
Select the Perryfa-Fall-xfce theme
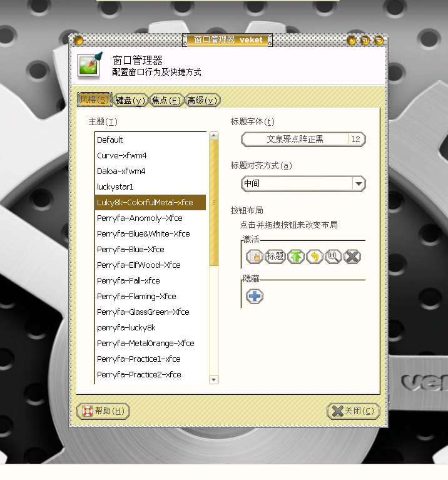tap(150, 280)
